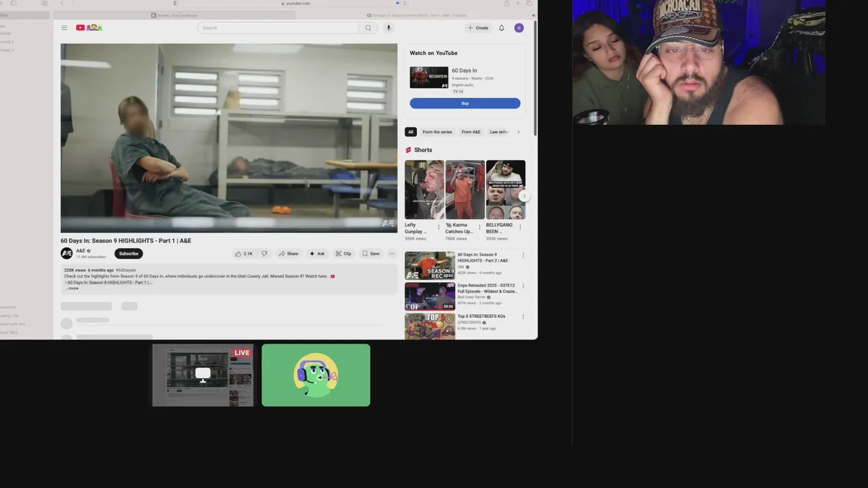Click the magnifier search button
The width and height of the screenshot is (868, 488).
tap(368, 28)
